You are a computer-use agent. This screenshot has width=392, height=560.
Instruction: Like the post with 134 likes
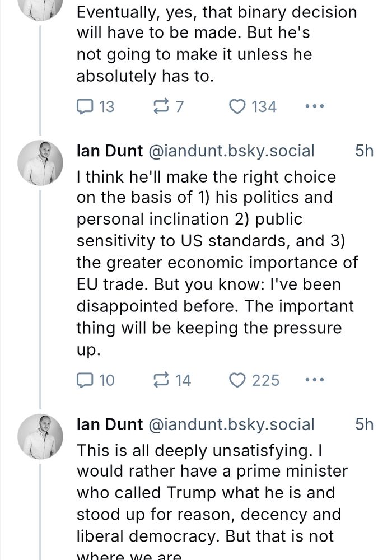[237, 106]
